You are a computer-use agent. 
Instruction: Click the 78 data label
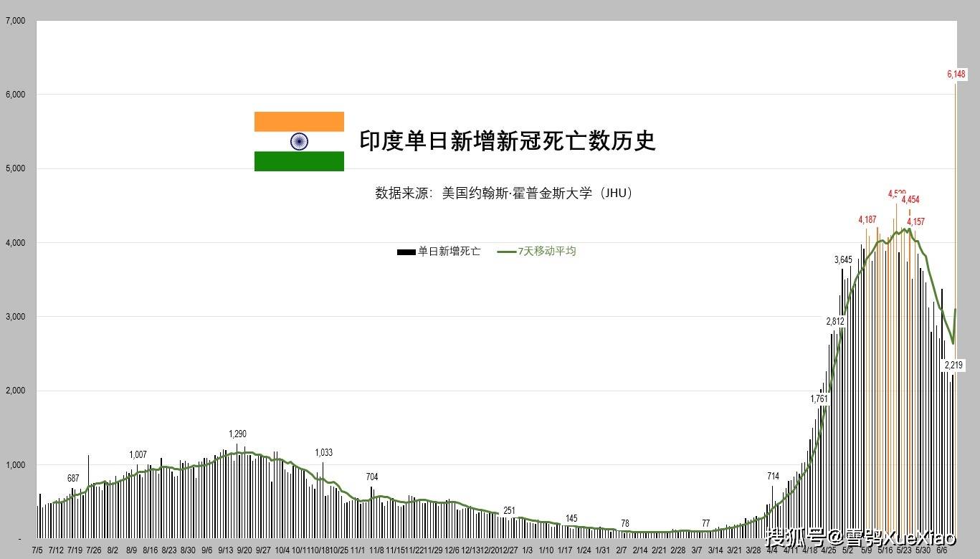625,524
